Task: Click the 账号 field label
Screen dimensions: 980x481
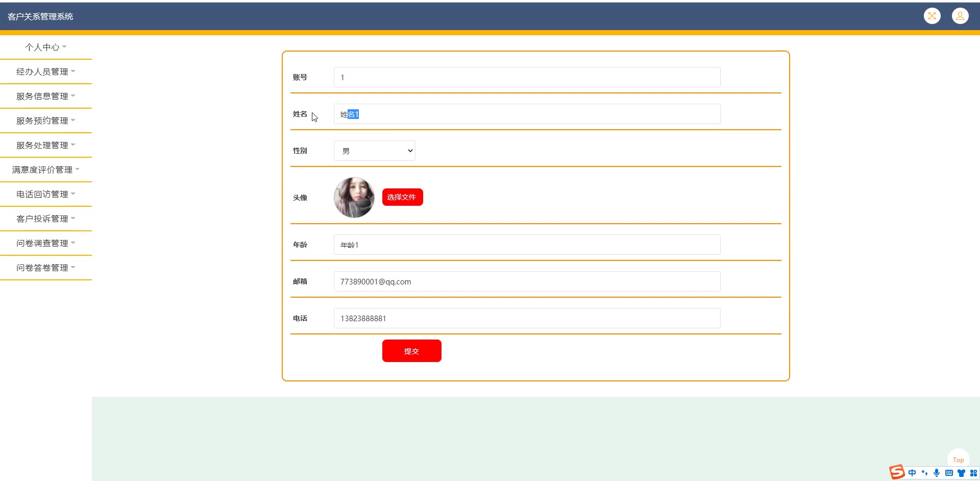Action: (x=300, y=77)
